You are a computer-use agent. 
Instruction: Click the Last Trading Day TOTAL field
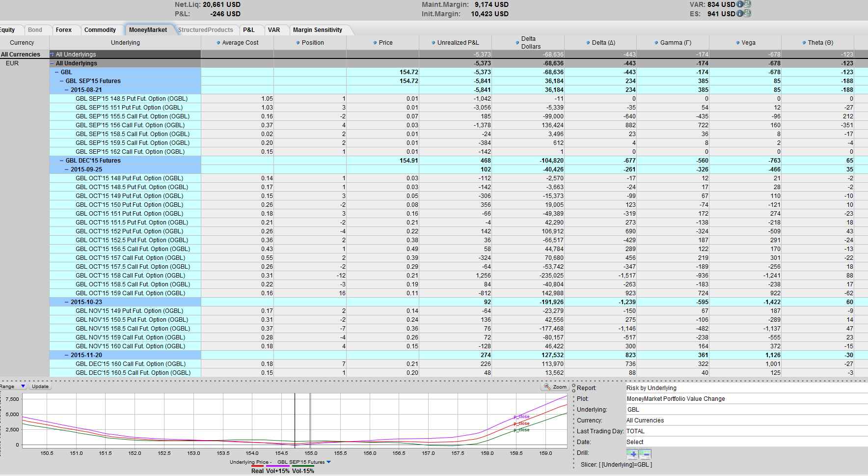(x=747, y=431)
